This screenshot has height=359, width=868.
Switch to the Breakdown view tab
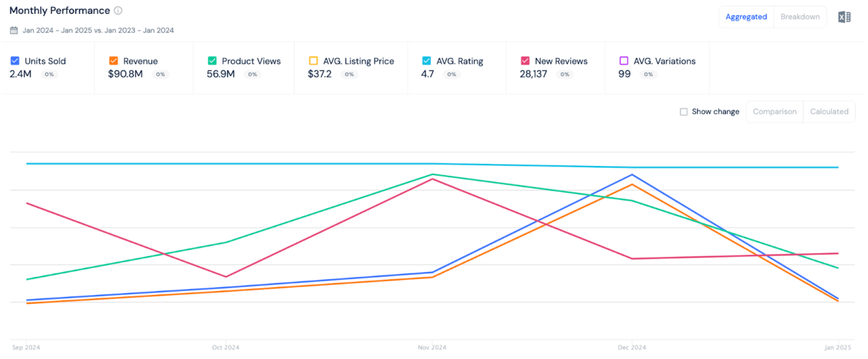point(800,17)
